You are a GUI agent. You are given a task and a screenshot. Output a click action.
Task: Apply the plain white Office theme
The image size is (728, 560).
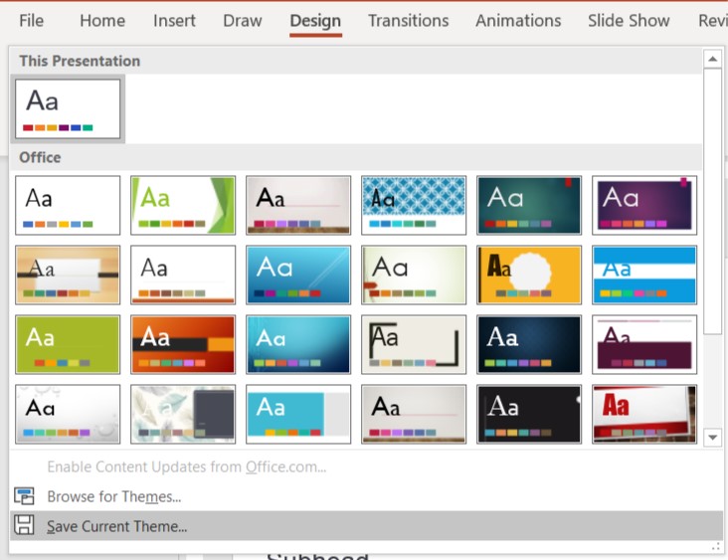(x=68, y=205)
